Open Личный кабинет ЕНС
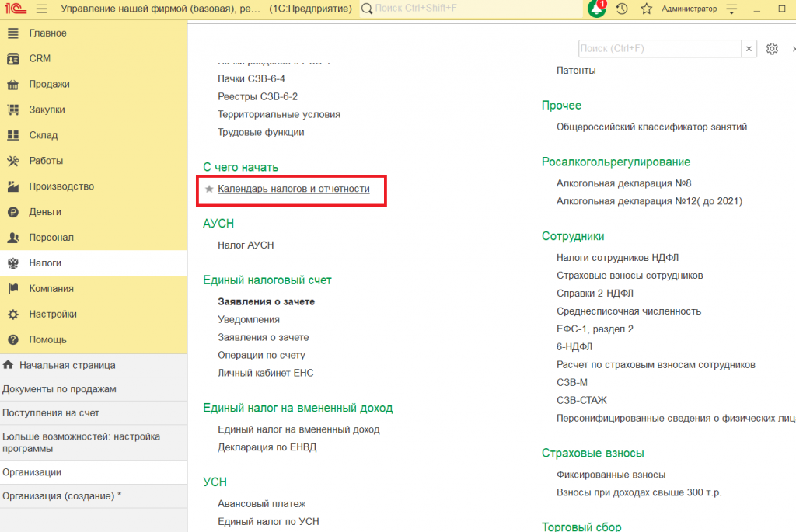This screenshot has height=532, width=796. coord(266,373)
